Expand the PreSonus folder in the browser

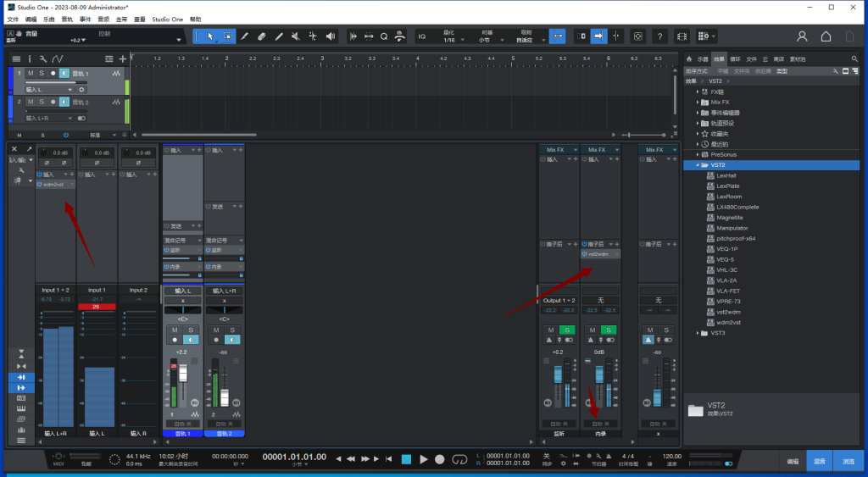click(698, 154)
